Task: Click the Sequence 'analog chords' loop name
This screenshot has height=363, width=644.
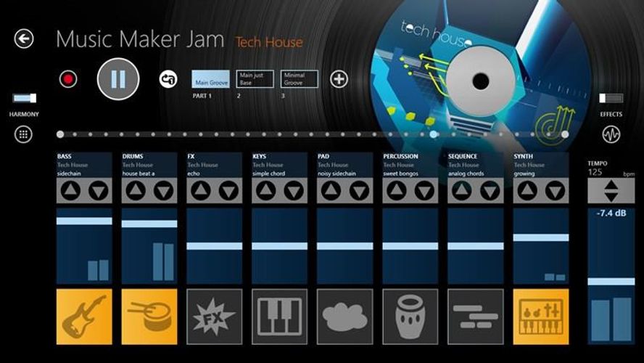Action: point(466,174)
